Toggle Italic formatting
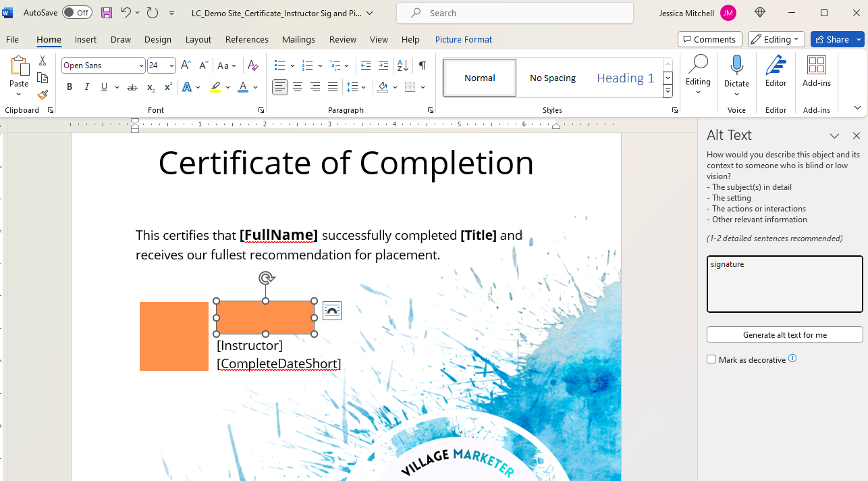 tap(86, 87)
